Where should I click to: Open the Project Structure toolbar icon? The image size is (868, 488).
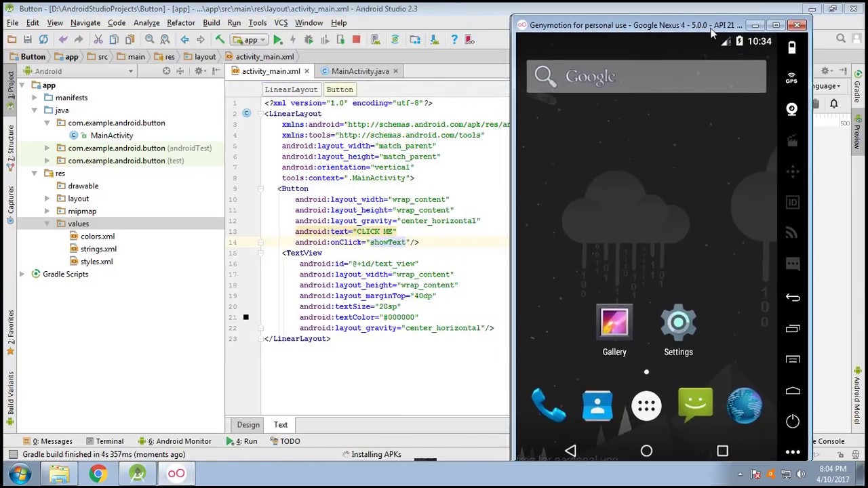pos(415,40)
